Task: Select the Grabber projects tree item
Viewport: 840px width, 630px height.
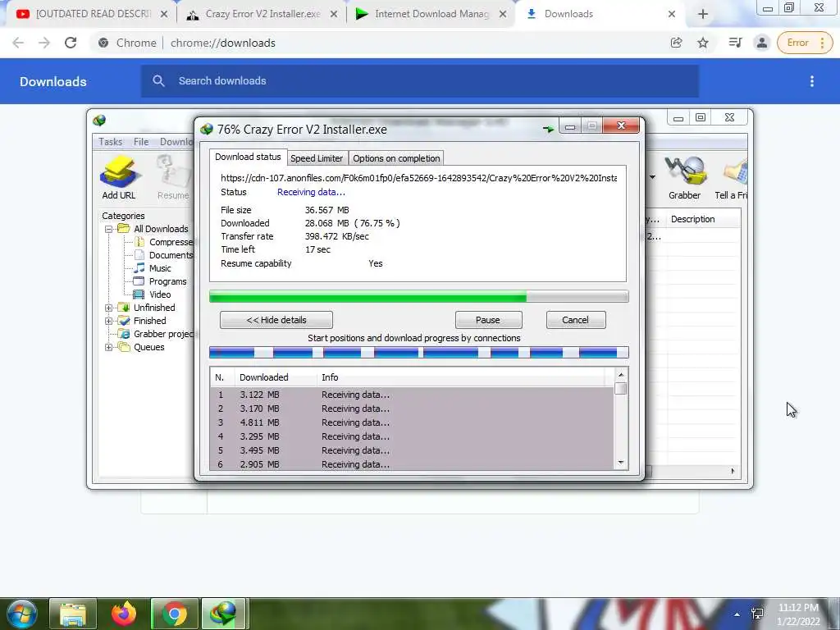Action: [157, 334]
